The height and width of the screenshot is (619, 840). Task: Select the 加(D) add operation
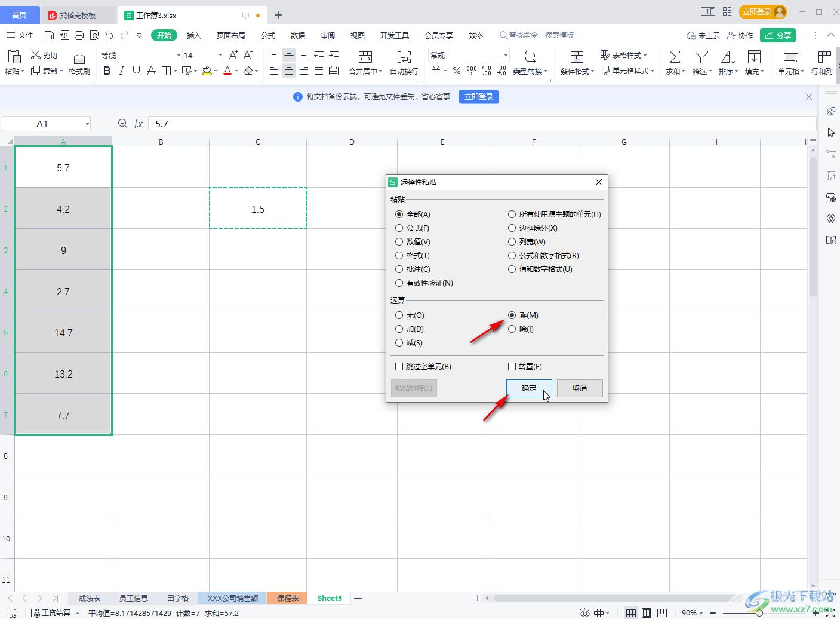coord(399,329)
